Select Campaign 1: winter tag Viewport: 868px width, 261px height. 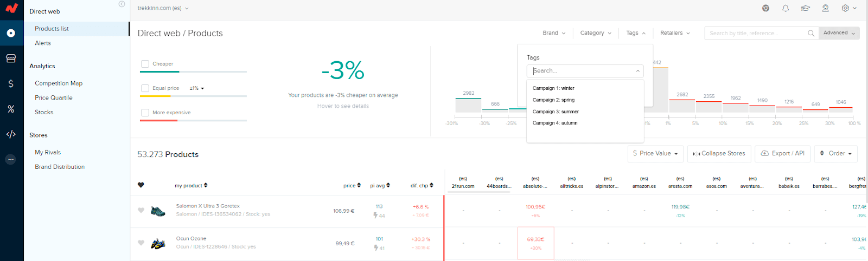pyautogui.click(x=553, y=88)
